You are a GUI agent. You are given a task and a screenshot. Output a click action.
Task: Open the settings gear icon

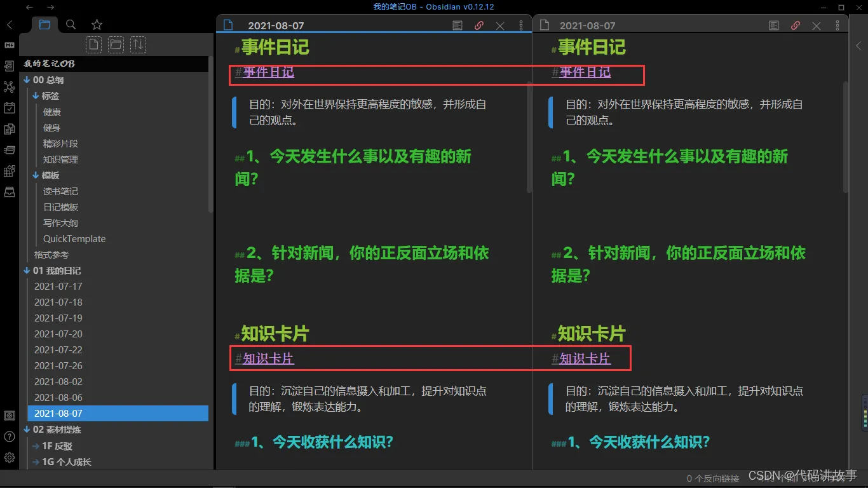tap(10, 457)
